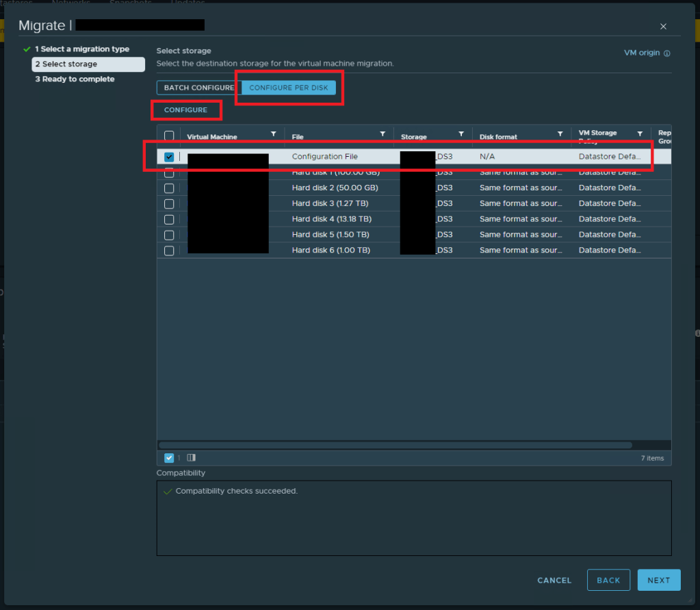Click the VM origin info icon
700x610 pixels.
(x=667, y=53)
